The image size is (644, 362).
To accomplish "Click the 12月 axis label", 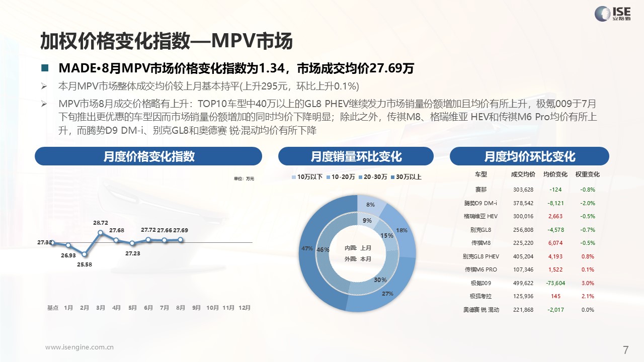I will tap(245, 307).
